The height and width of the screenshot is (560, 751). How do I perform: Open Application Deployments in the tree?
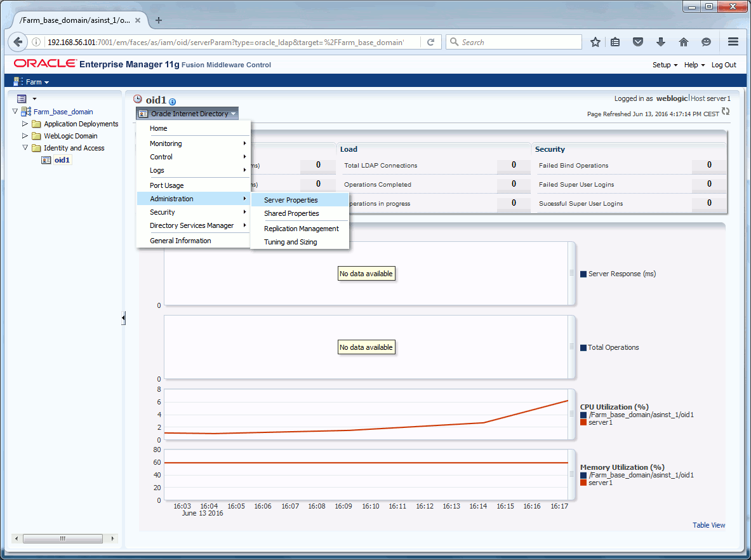point(81,124)
